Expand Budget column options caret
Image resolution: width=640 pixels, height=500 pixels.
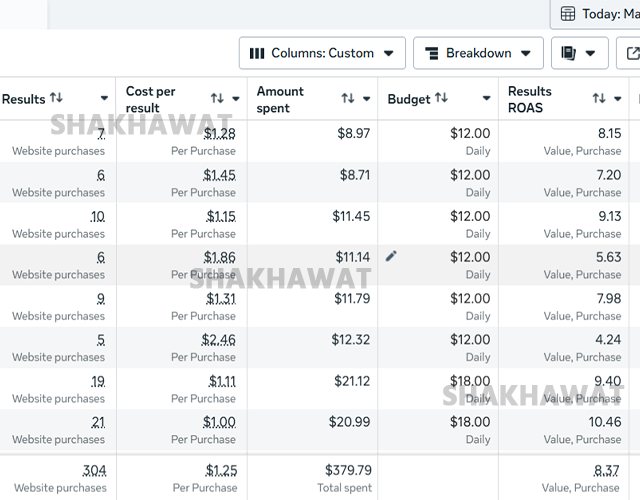coord(487,98)
